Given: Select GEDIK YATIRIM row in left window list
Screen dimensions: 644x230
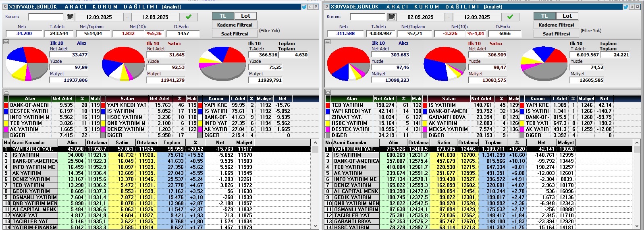Looking at the screenshot, I should (x=157, y=191).
